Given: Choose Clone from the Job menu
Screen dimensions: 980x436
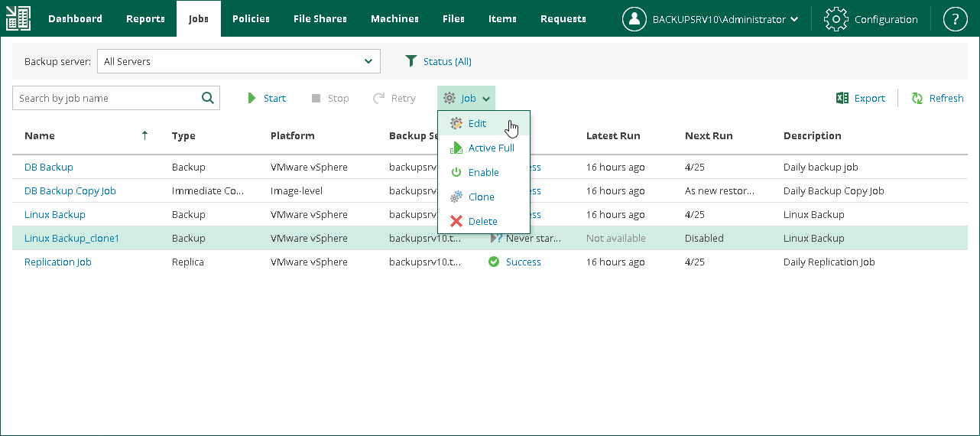Looking at the screenshot, I should click(x=484, y=197).
